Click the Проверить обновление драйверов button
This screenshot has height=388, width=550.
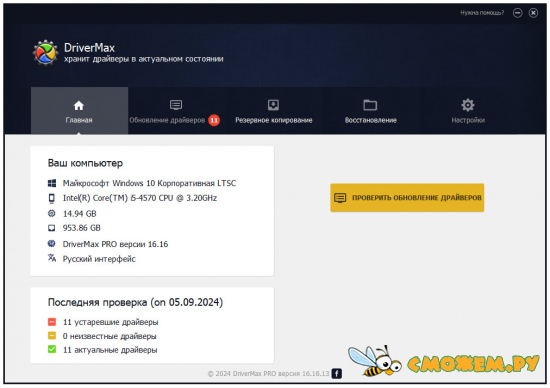(407, 198)
